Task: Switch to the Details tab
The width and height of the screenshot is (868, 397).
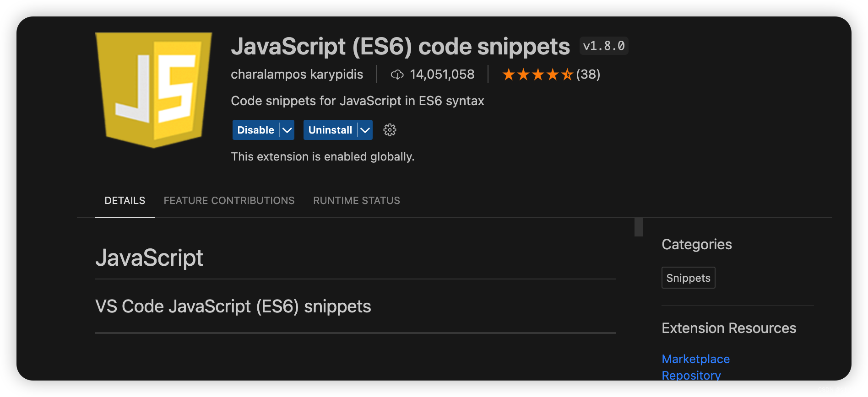Action: tap(125, 201)
